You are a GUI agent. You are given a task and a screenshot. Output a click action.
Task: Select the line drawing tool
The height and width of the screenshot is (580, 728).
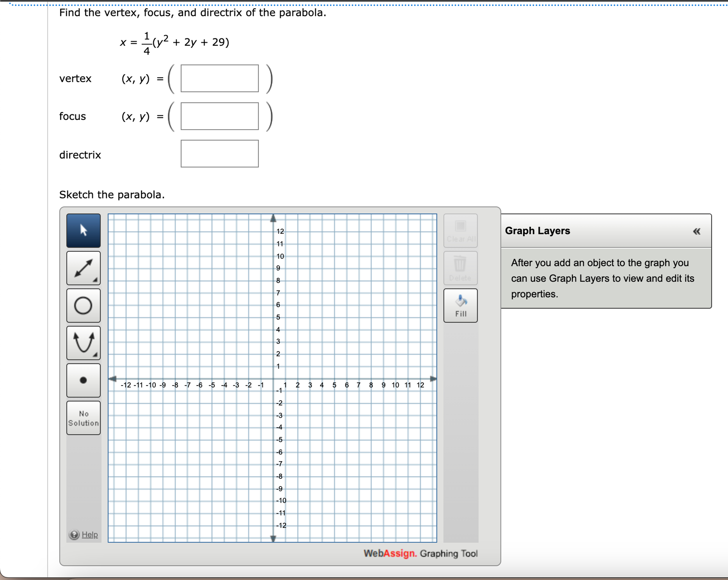[x=83, y=268]
